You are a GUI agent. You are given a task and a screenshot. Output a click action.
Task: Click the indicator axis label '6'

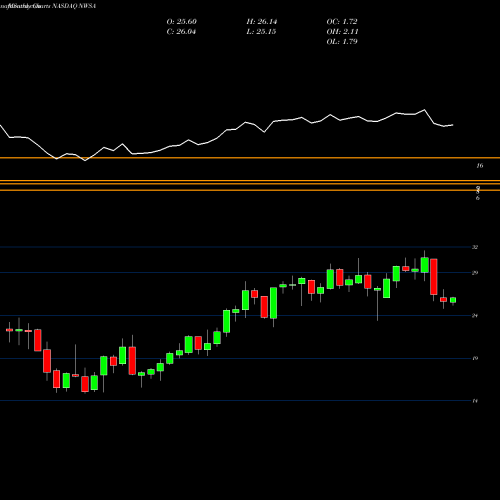(x=478, y=198)
